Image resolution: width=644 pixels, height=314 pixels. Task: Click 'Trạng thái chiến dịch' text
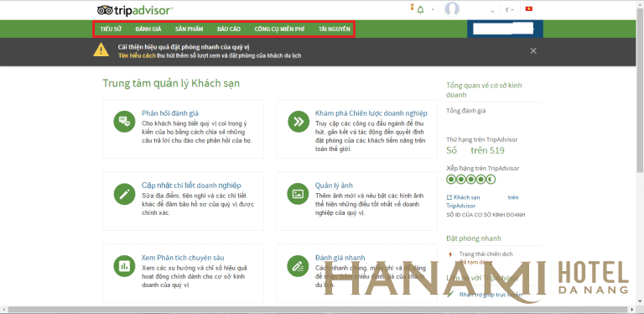point(486,254)
